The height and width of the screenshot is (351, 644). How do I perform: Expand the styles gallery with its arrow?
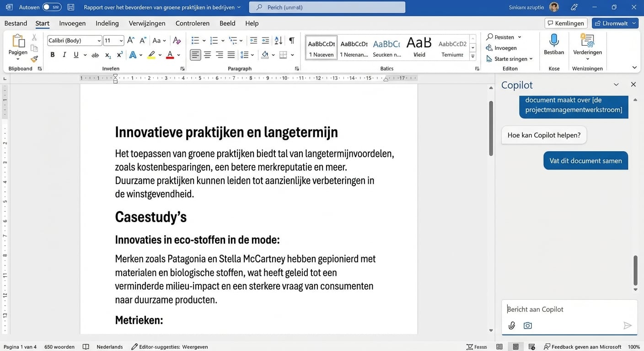pos(472,56)
